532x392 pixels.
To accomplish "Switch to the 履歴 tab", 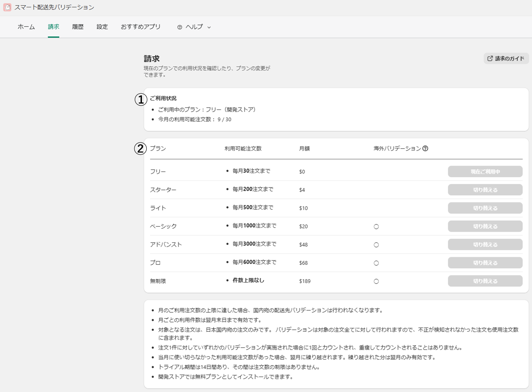I will (x=78, y=27).
